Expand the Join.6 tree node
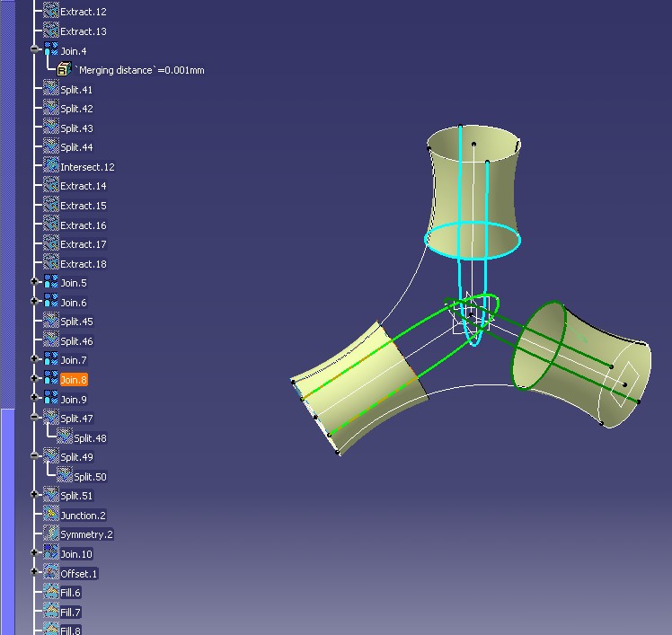Viewport: 672px width, 635px height. pos(34,301)
